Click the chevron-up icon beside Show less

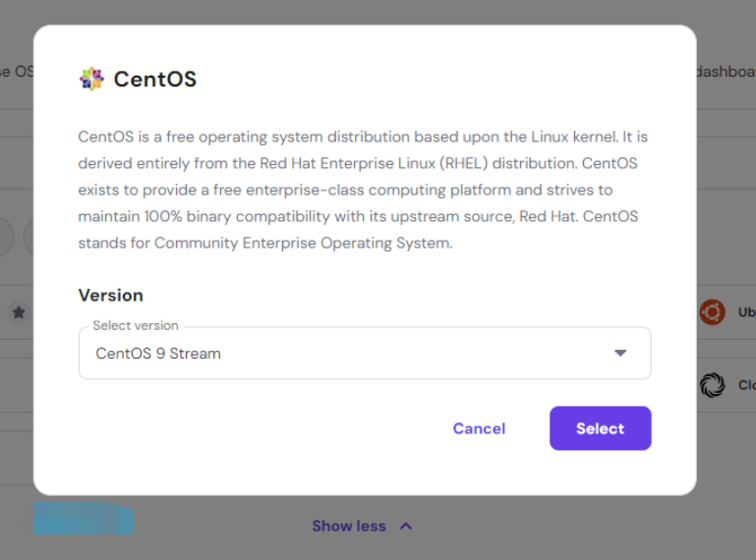pyautogui.click(x=406, y=526)
